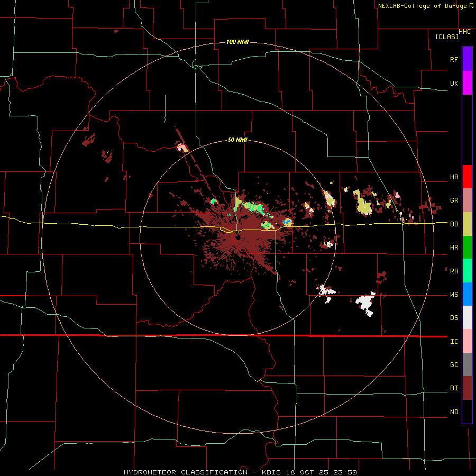Click the large white dry snow blob
Image resolution: width=476 pixels, height=476 pixels.
(x=366, y=303)
